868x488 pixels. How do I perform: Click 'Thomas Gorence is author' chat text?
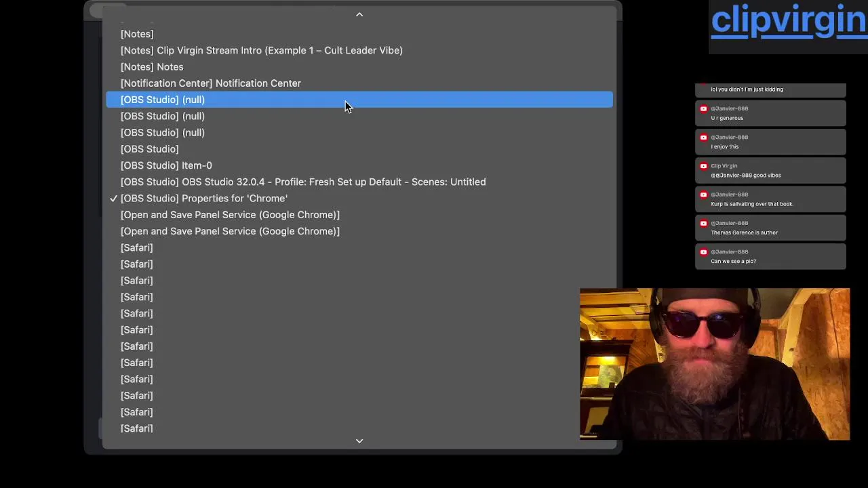744,232
